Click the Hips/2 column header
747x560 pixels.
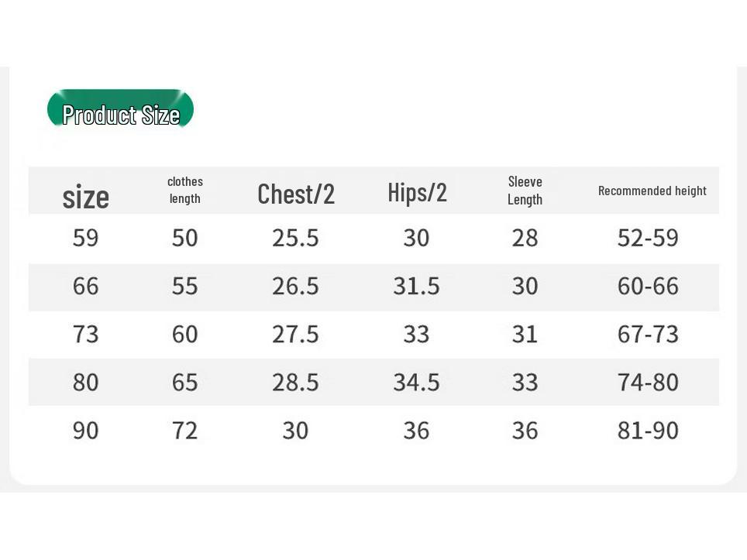click(418, 192)
